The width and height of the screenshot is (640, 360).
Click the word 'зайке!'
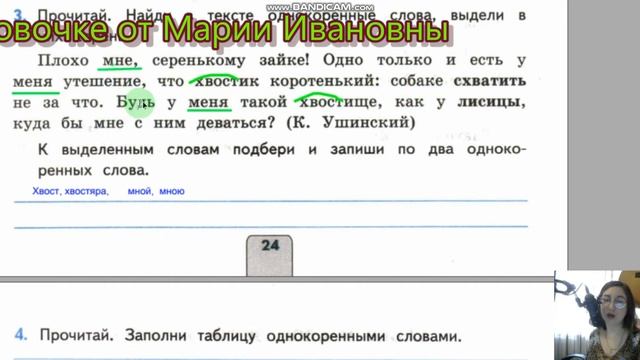284,60
